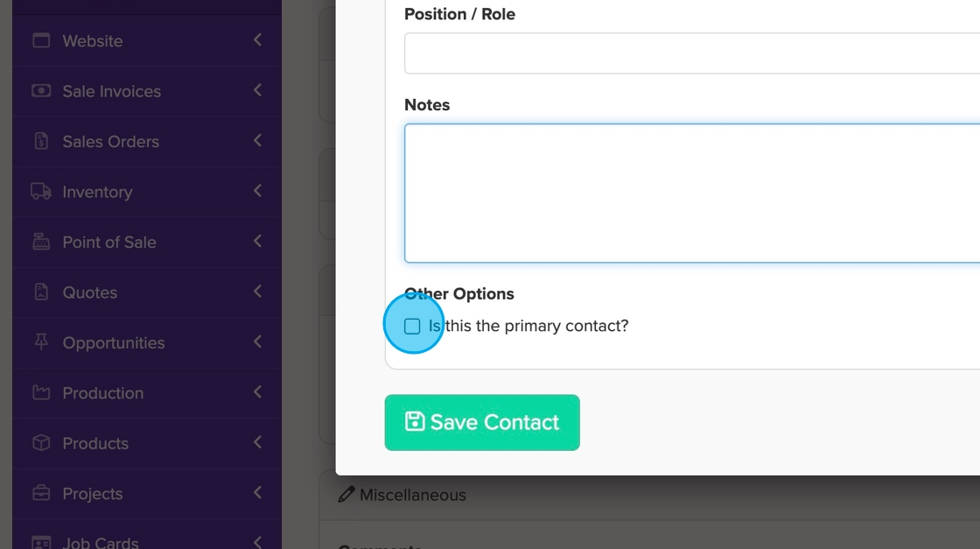Click the Projects briefcase icon
980x549 pixels.
(41, 493)
